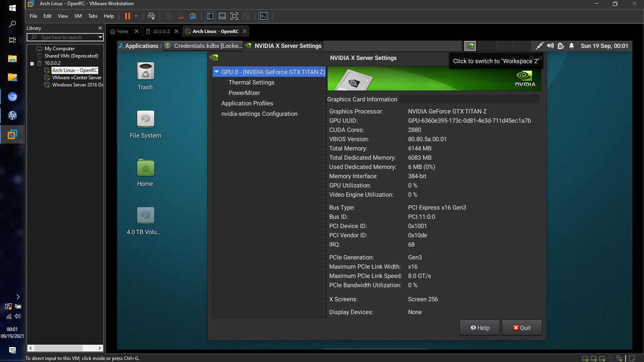Image resolution: width=644 pixels, height=362 pixels.
Task: Click NVIDIA X Server Settings taskbar button
Action: 284,46
